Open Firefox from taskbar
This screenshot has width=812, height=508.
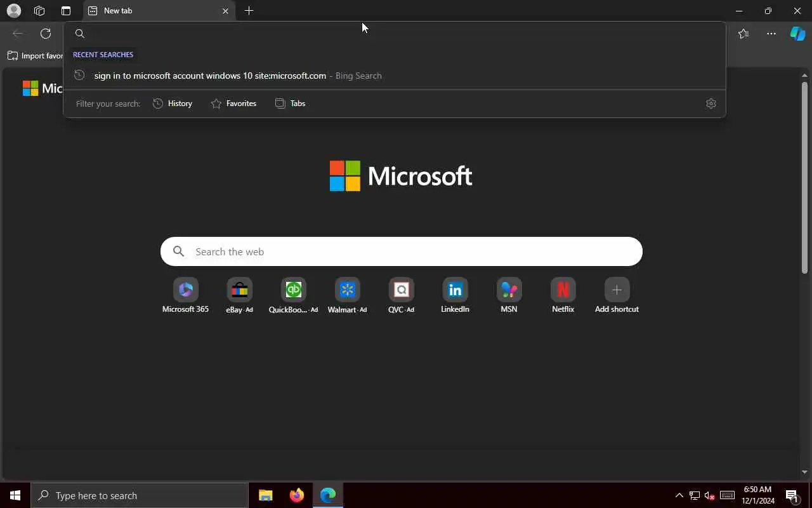(297, 495)
